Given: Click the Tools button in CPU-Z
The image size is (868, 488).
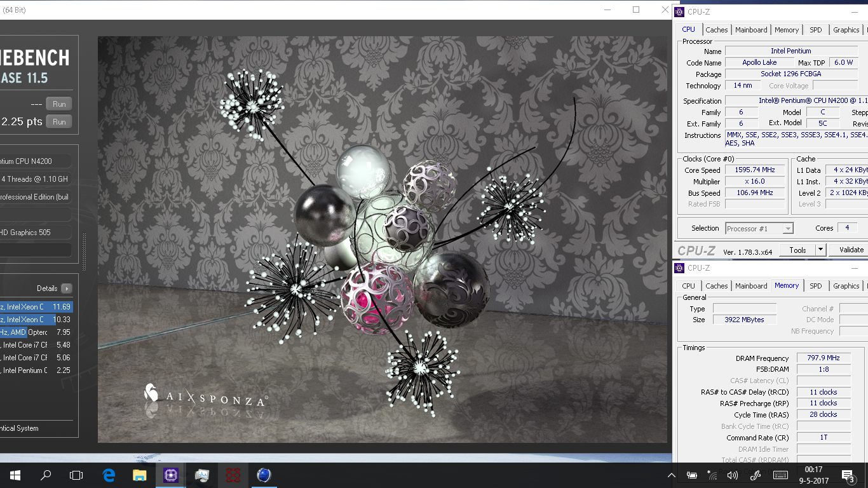Looking at the screenshot, I should click(x=797, y=250).
